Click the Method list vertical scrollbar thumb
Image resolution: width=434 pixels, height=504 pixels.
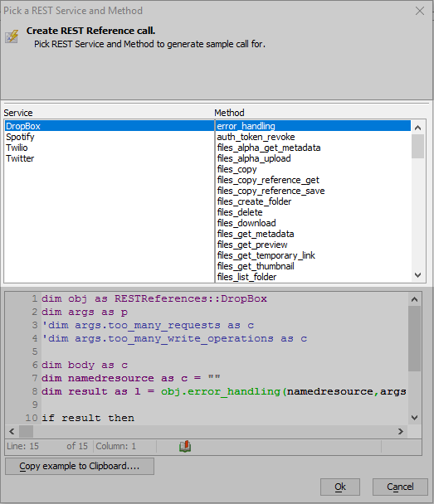417,146
